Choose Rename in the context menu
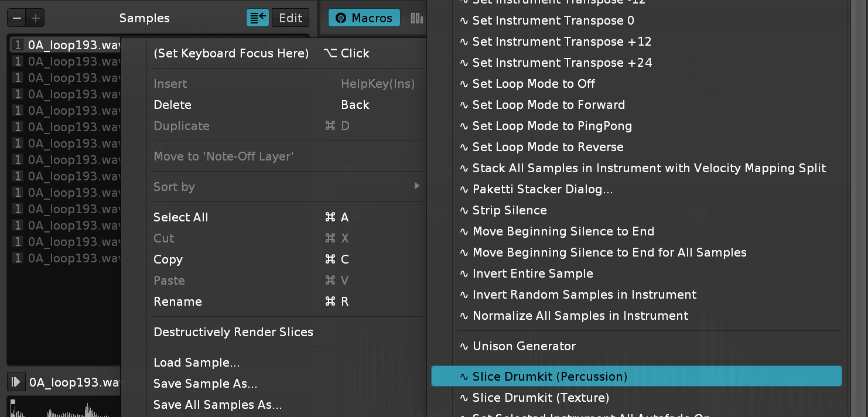 pyautogui.click(x=177, y=302)
